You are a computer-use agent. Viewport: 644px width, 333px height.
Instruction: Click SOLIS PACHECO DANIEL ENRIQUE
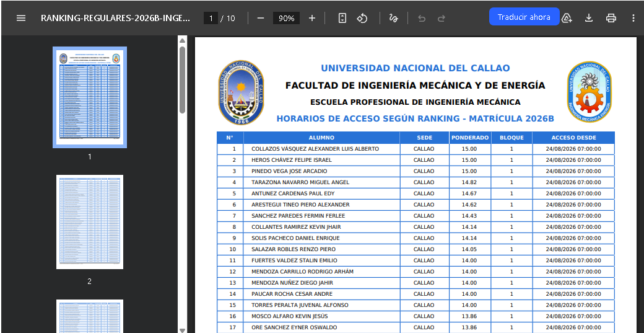point(295,238)
